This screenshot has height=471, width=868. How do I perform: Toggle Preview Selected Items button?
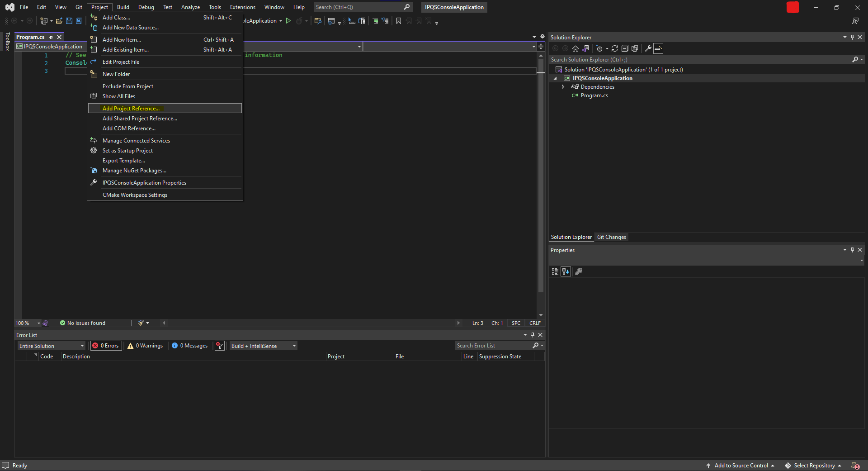(658, 48)
